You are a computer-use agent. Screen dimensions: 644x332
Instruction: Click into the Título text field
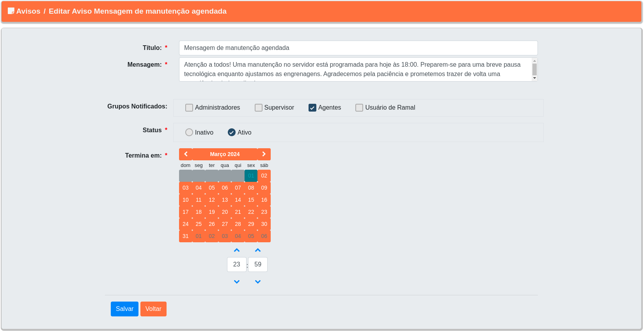(x=358, y=48)
